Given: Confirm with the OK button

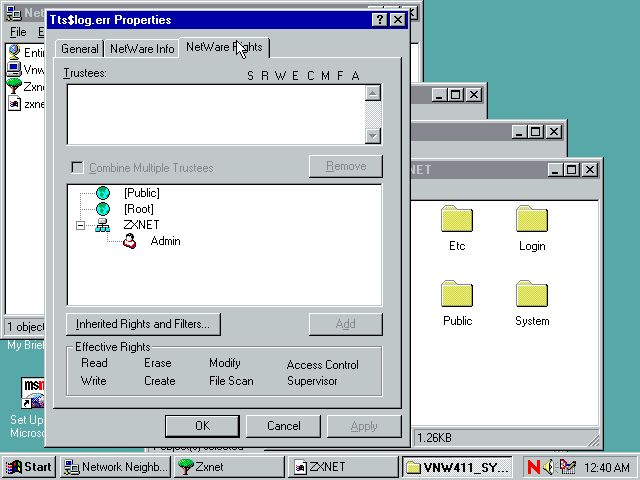Looking at the screenshot, I should [202, 426].
